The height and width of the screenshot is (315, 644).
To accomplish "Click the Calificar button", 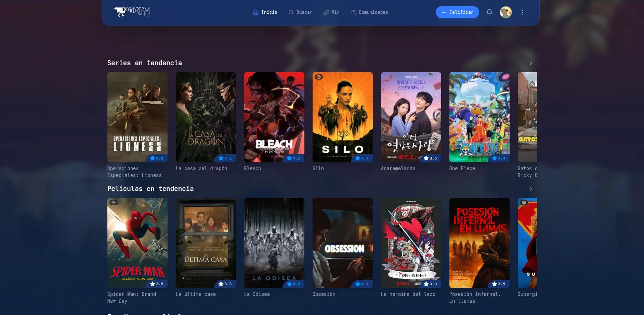I will (457, 12).
